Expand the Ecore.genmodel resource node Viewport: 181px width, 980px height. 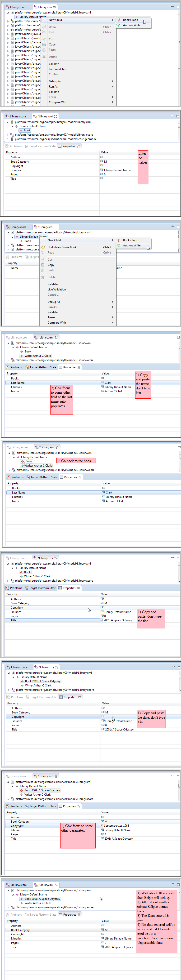pos(8,139)
